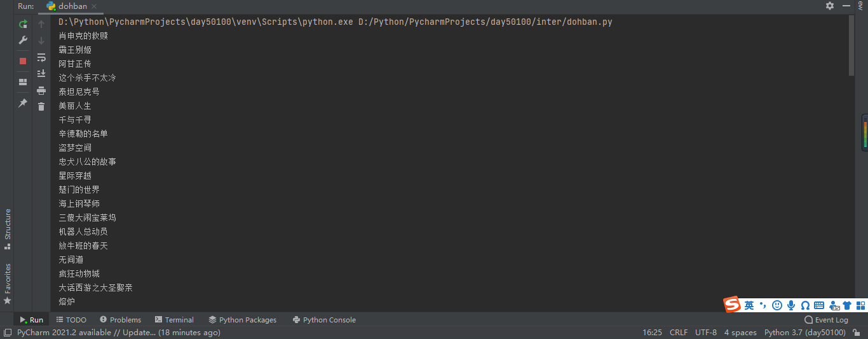Rerun the dohban script
The image size is (868, 339).
(23, 24)
